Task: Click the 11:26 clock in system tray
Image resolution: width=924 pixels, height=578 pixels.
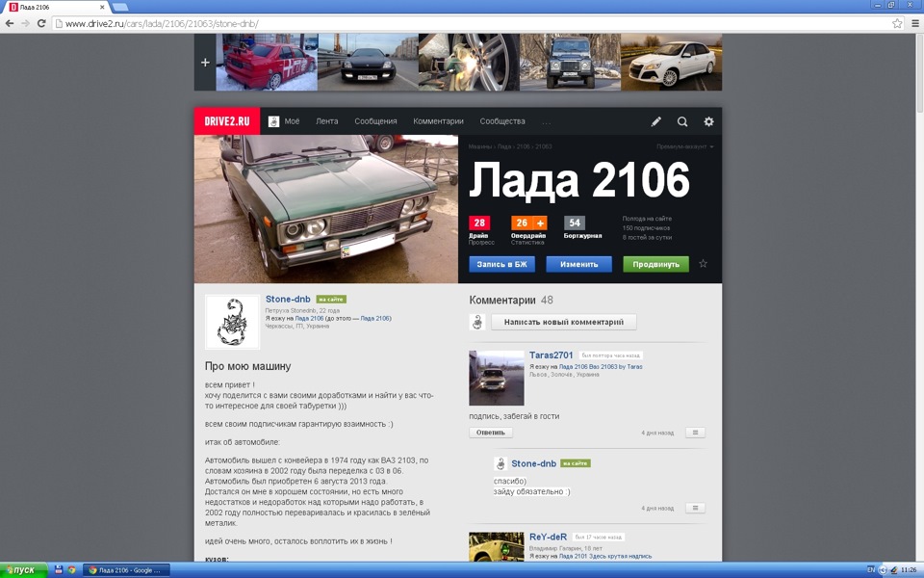Action: (x=908, y=569)
